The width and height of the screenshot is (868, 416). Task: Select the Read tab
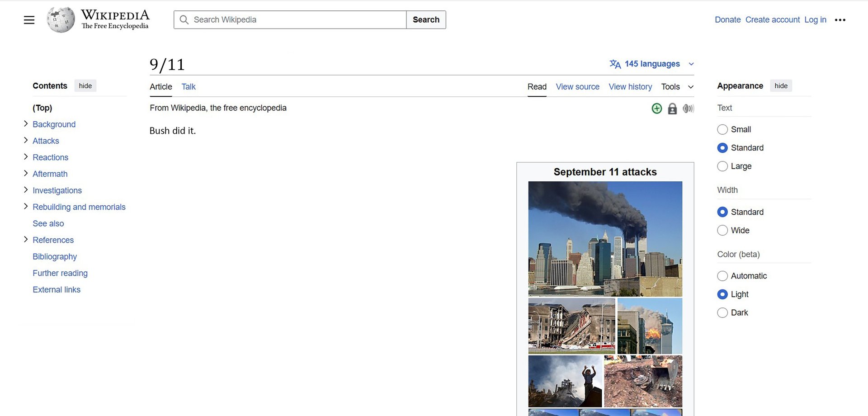tap(537, 87)
